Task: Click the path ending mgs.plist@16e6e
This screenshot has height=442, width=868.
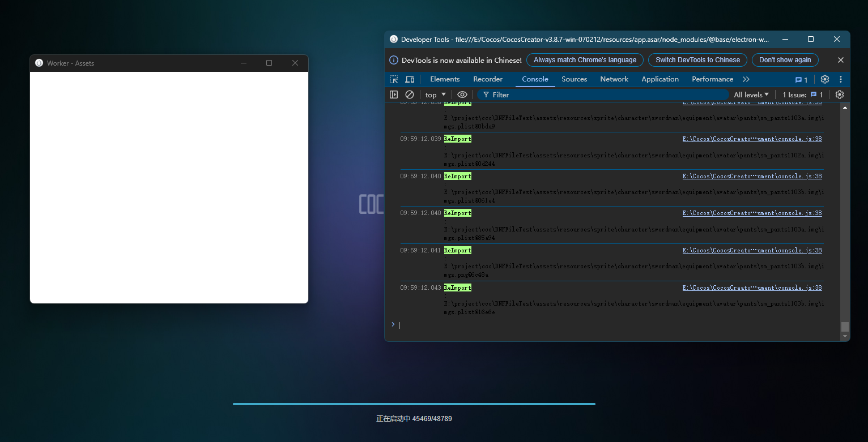Action: pos(633,308)
